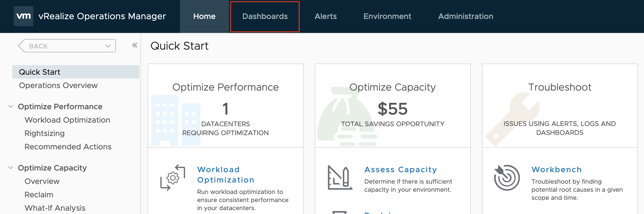Image resolution: width=644 pixels, height=214 pixels.
Task: Click the Optimize Performance sidebar heading label
Action: pyautogui.click(x=60, y=106)
